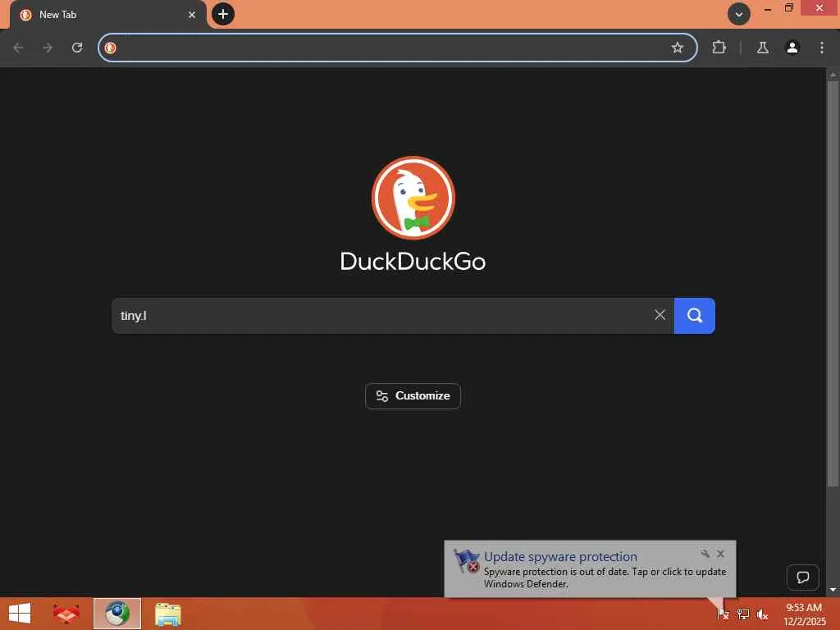Open the user profile icon
840x630 pixels.
coord(792,48)
